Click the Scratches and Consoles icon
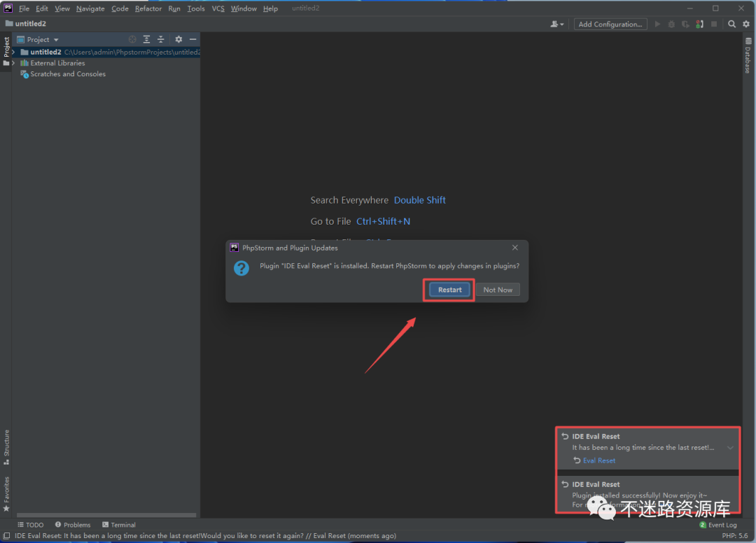Screen dimensions: 756x543 pos(24,74)
